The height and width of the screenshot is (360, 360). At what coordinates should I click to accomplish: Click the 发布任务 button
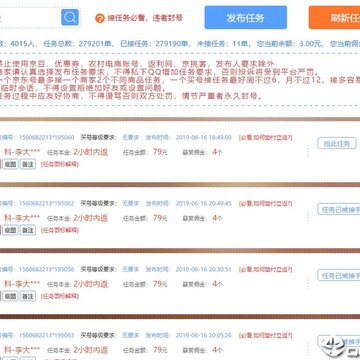tap(246, 18)
